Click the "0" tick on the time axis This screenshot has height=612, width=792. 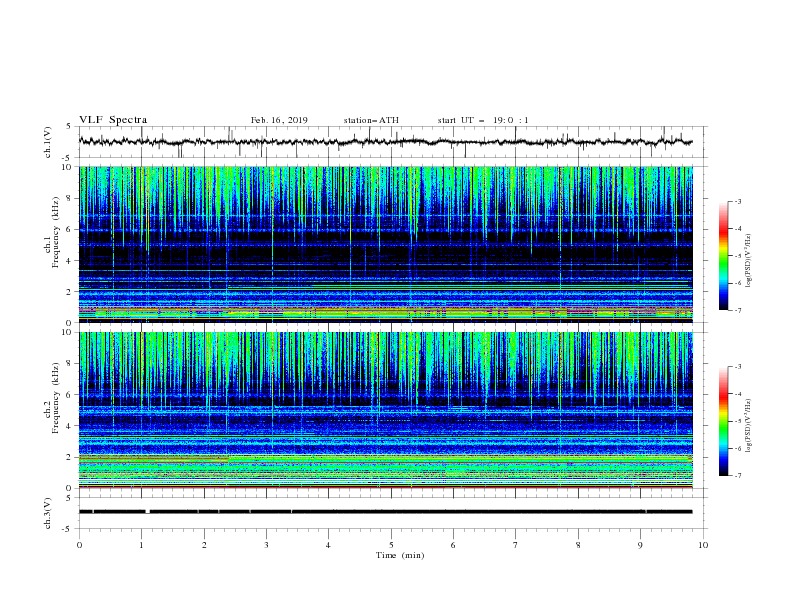[80, 545]
